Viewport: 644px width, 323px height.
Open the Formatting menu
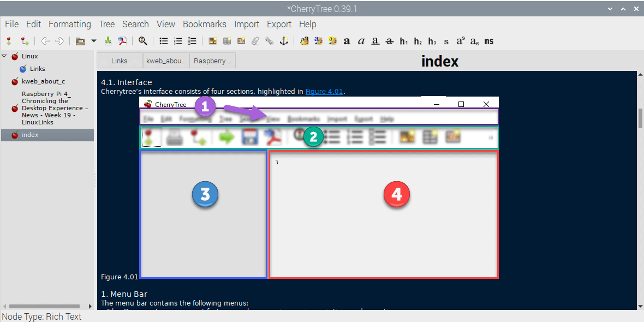[70, 24]
